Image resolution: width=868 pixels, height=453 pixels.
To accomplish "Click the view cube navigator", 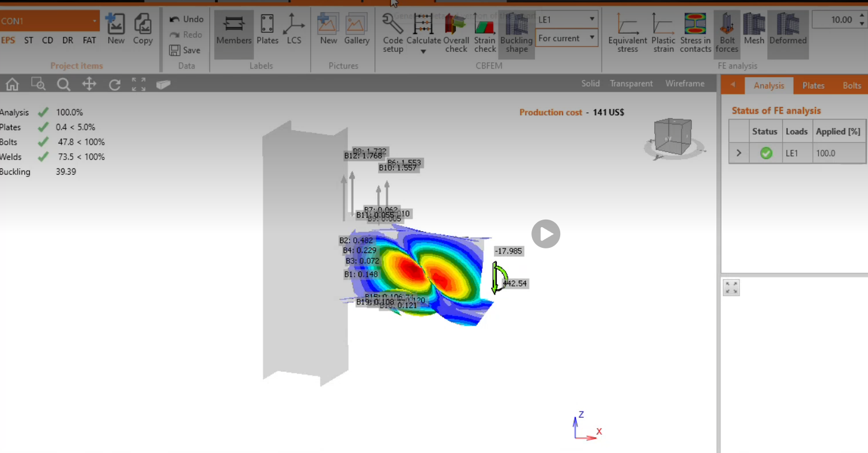I will [x=674, y=138].
